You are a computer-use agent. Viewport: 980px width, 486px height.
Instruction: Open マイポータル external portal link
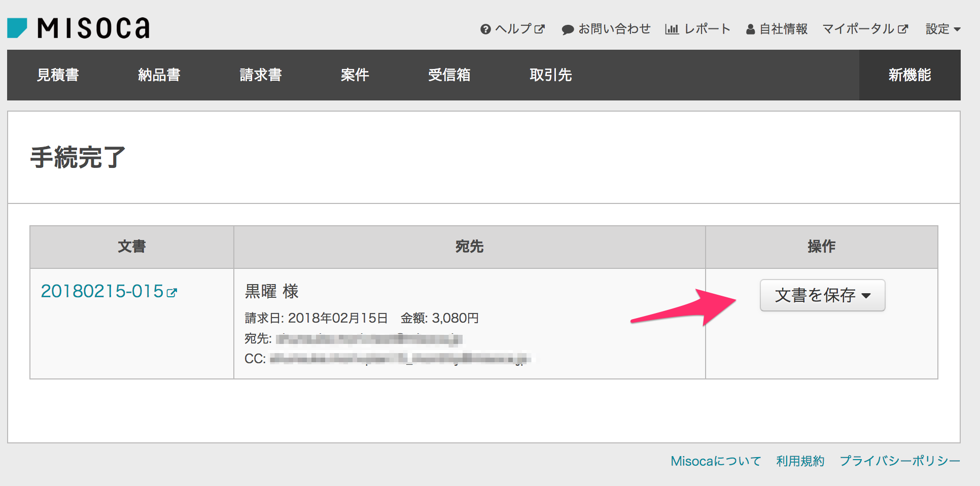click(865, 29)
